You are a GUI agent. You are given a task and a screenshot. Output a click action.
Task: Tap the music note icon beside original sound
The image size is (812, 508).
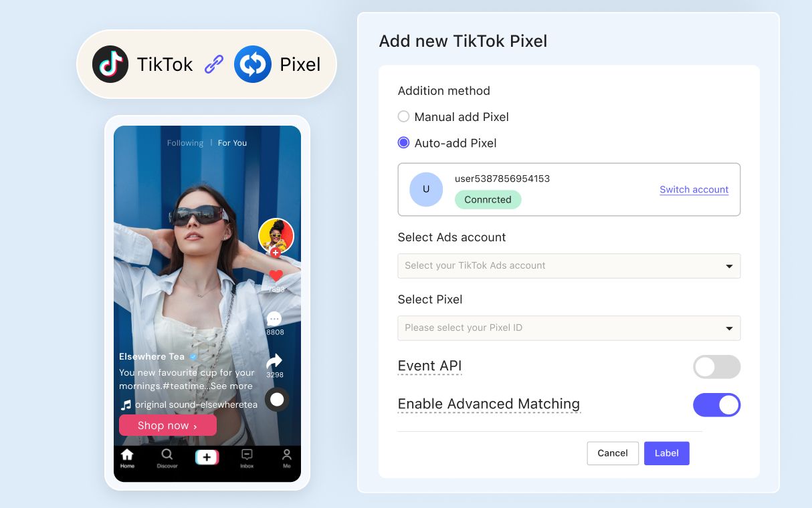coord(126,405)
